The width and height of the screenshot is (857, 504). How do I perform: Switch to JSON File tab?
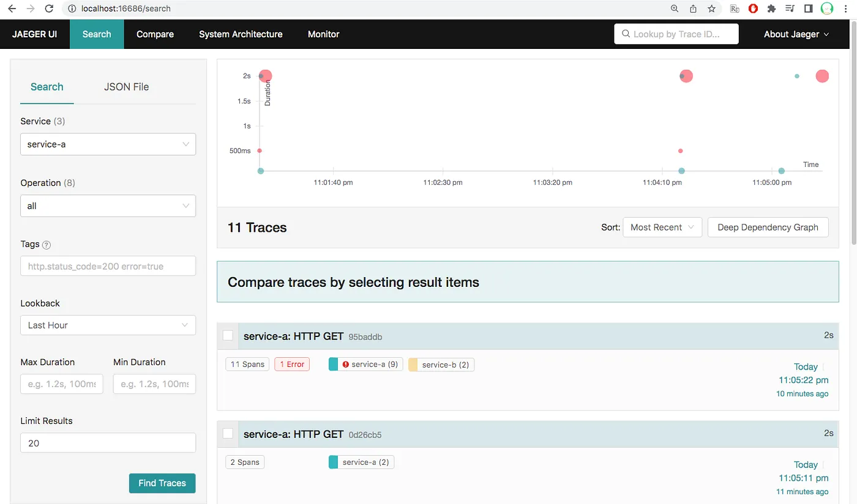pyautogui.click(x=126, y=87)
